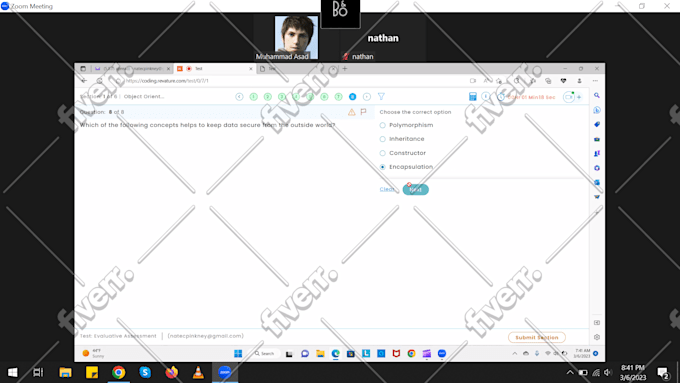Select the Inheritance radio option
This screenshot has height=383, width=680.
click(382, 139)
